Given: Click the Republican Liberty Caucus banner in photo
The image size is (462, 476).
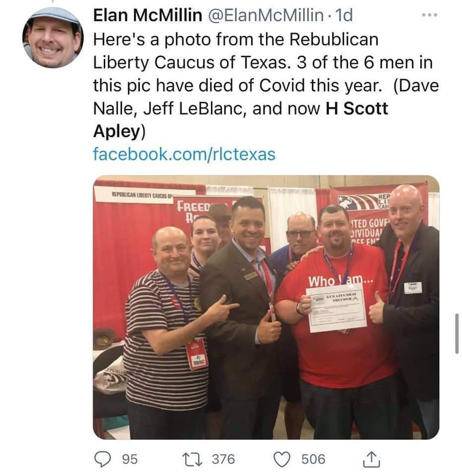Looking at the screenshot, I should tap(144, 194).
